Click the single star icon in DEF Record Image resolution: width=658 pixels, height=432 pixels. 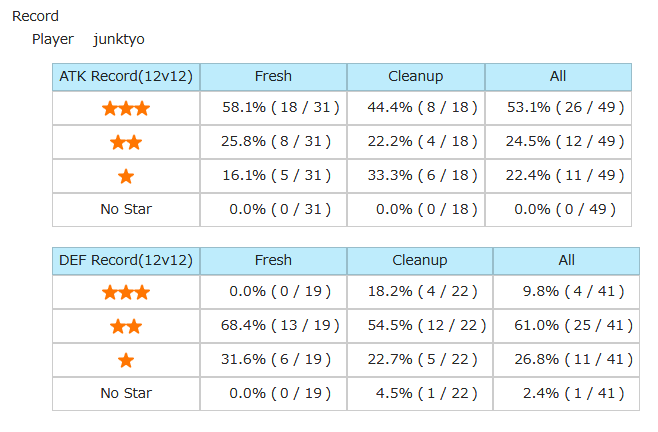[126, 360]
